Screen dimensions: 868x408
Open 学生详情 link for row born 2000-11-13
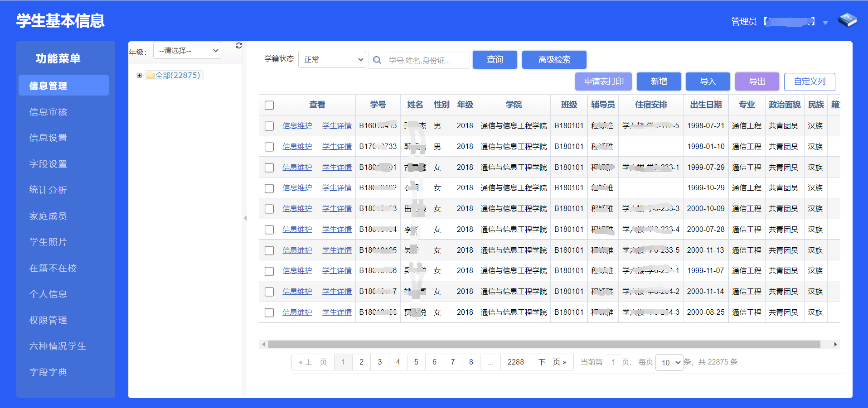point(337,250)
